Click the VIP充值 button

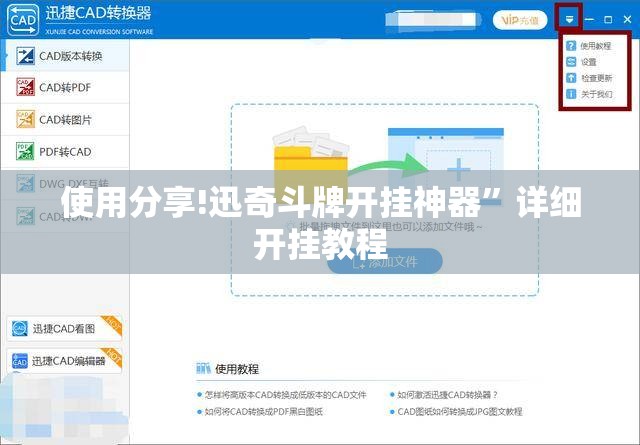coord(520,20)
